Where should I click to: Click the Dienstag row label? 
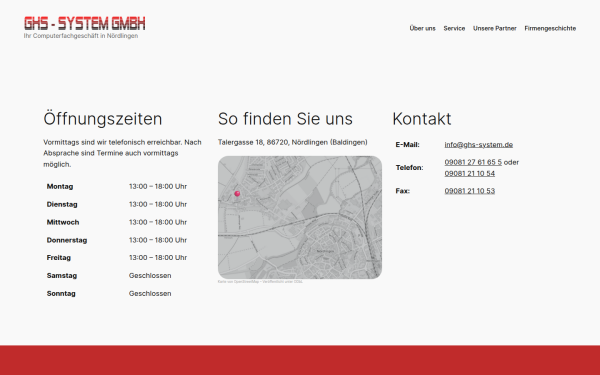[x=62, y=204]
